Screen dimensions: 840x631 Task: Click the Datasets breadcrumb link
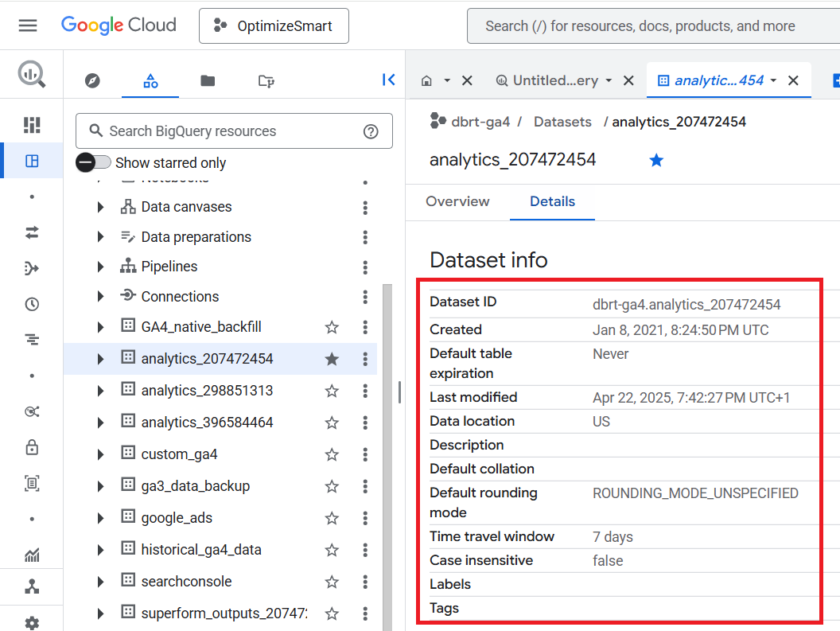pyautogui.click(x=562, y=122)
